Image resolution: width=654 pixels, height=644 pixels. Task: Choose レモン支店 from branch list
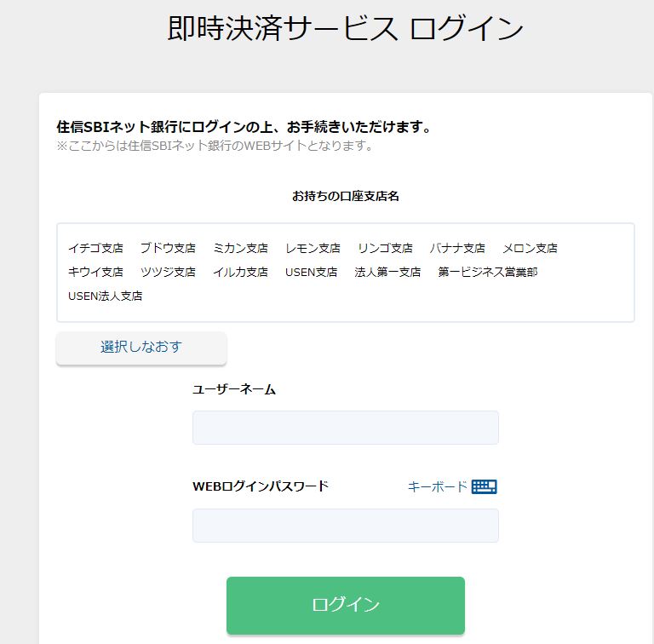[313, 248]
